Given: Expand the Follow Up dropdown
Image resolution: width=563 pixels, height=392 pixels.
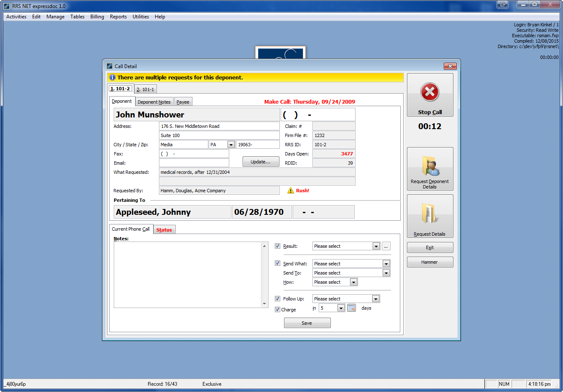Looking at the screenshot, I should click(376, 299).
